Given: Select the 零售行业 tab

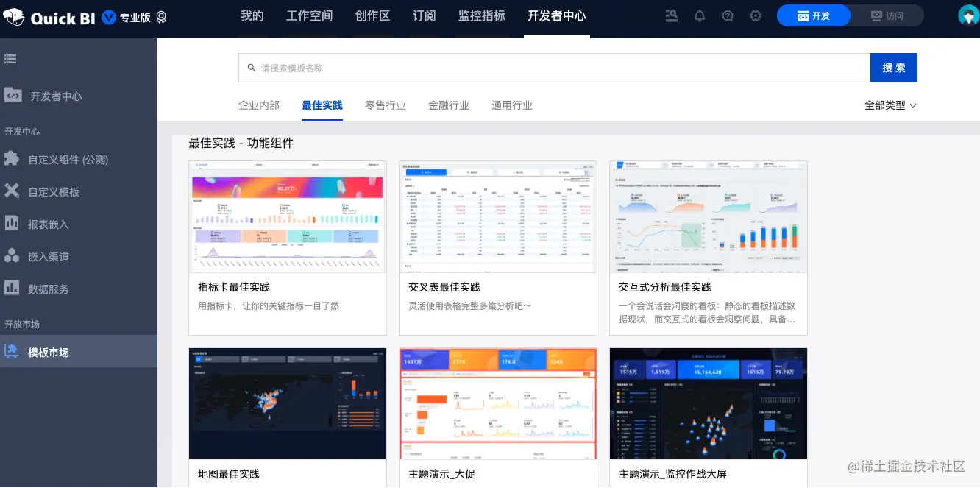Looking at the screenshot, I should click(386, 105).
